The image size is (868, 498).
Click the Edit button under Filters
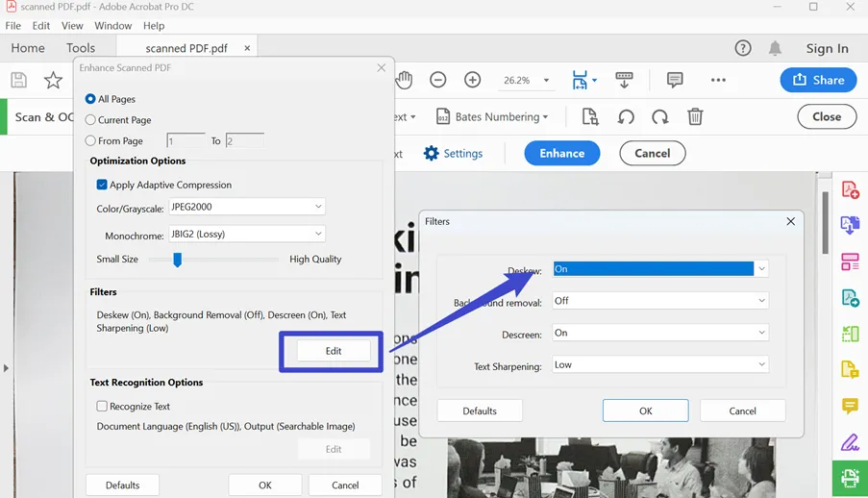(x=334, y=351)
